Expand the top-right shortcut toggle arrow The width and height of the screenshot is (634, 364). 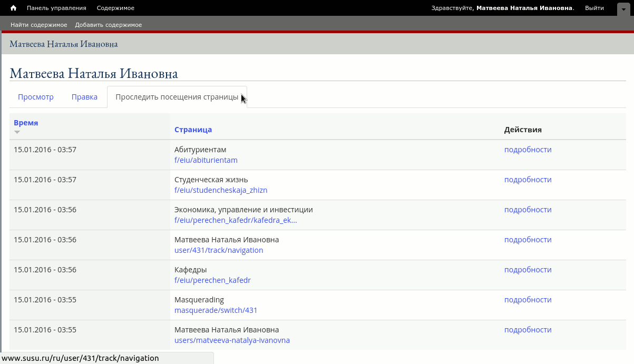(623, 9)
